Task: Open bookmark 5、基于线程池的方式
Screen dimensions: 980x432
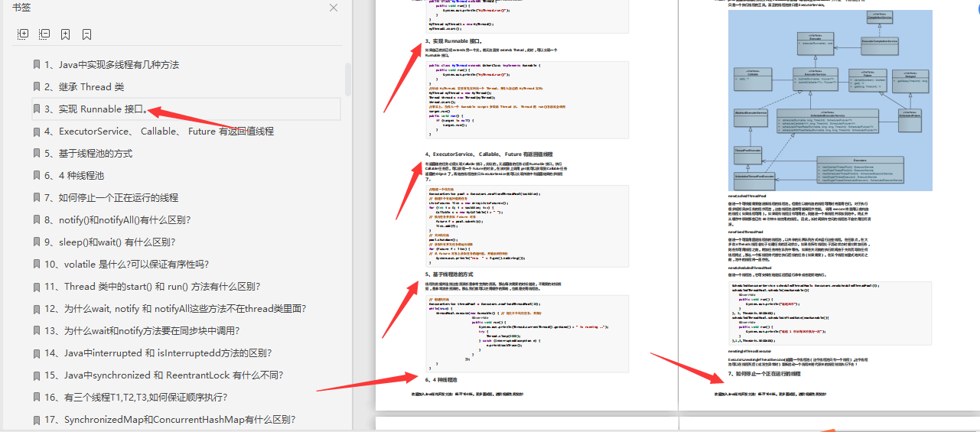Action: 89,154
